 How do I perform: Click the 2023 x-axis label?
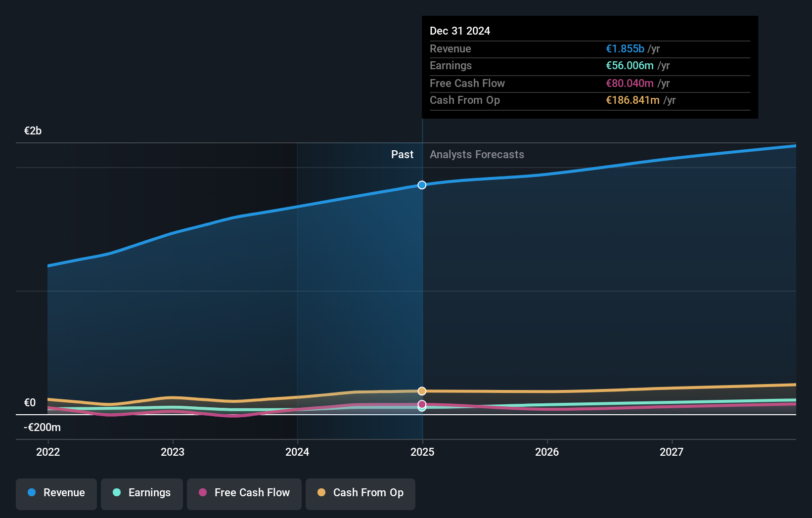pyautogui.click(x=173, y=452)
